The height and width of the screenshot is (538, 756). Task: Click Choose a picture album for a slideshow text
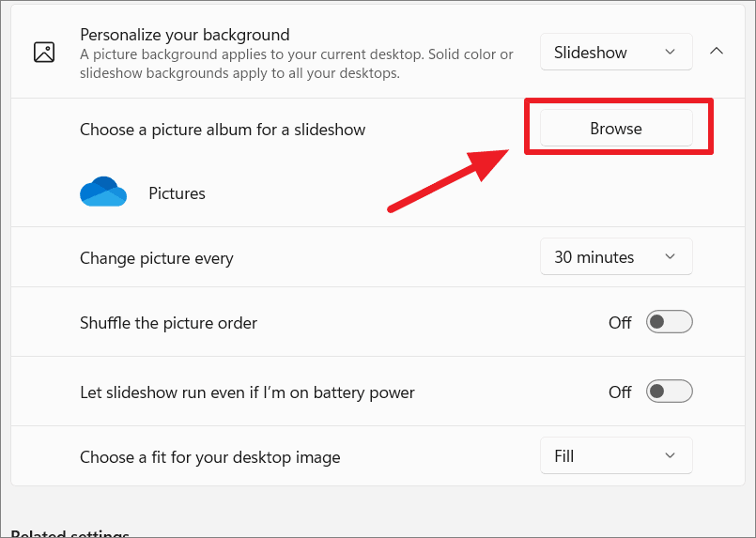[223, 130]
